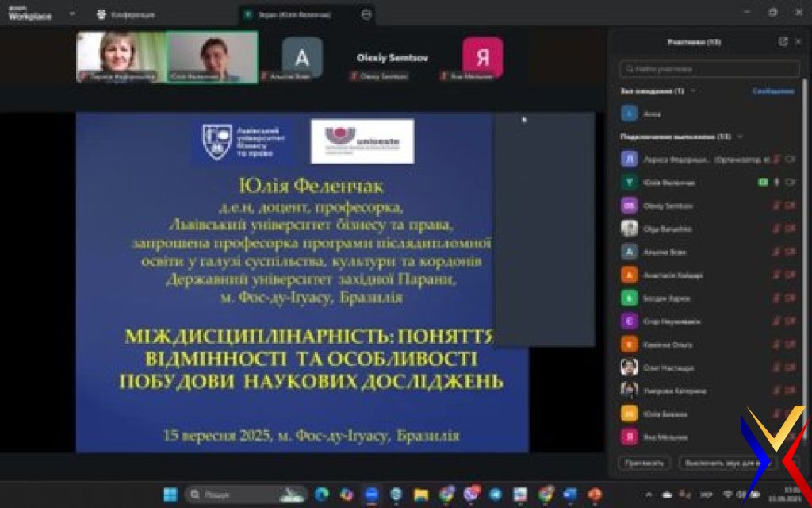Open PowerPoint from the taskbar

(x=595, y=495)
